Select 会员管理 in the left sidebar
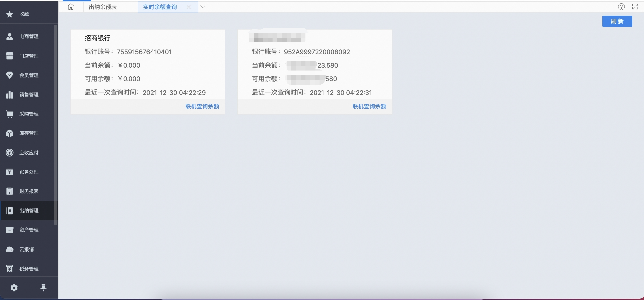Image resolution: width=644 pixels, height=300 pixels. 29,75
